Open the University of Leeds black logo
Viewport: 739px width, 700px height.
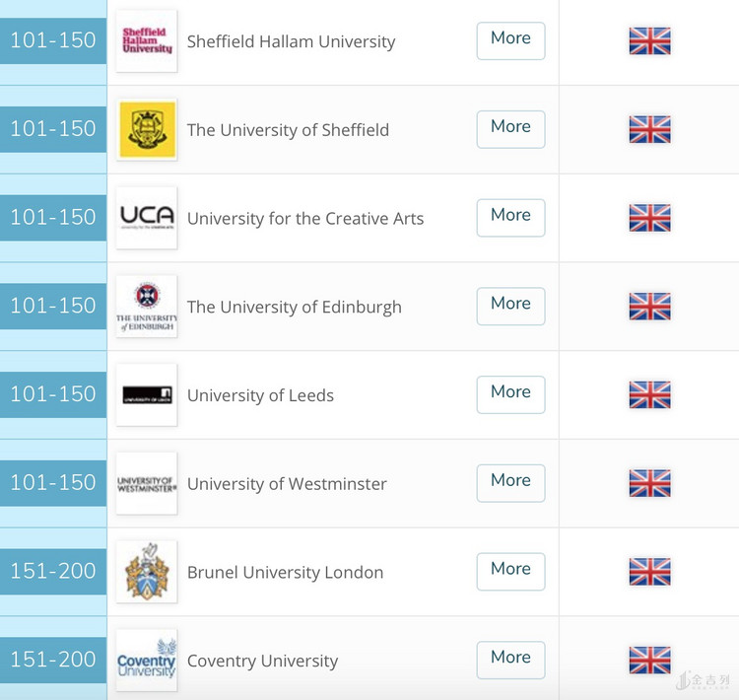(147, 394)
